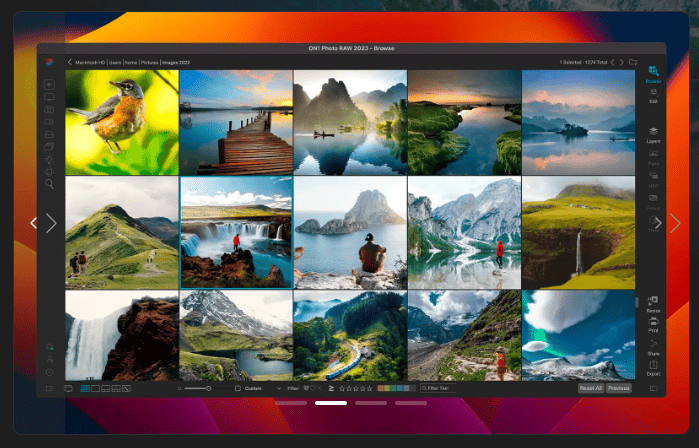Screen dimensions: 699x448
Task: Switch to grid view icon in bottom bar
Action: tap(85, 389)
